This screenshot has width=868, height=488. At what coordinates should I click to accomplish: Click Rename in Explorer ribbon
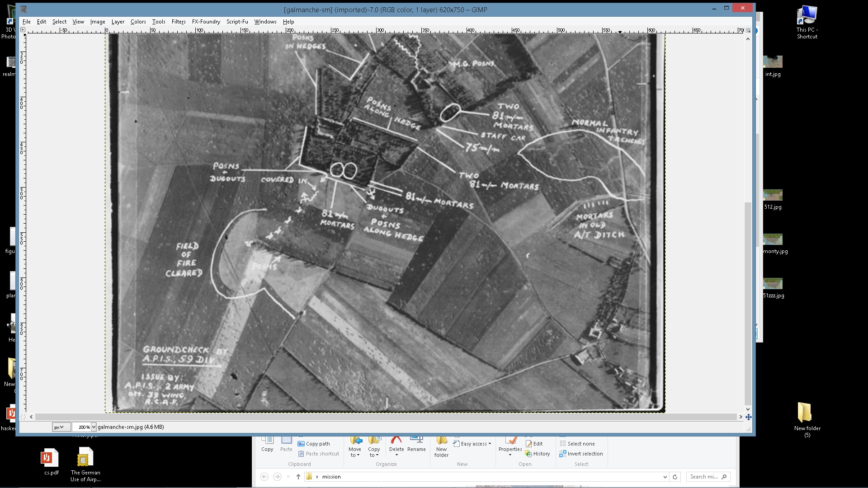416,444
